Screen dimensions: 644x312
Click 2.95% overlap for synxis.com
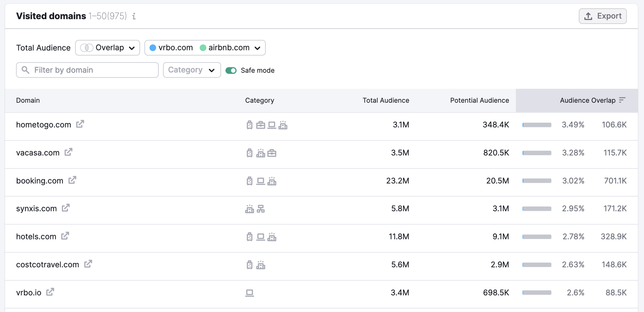[573, 209]
